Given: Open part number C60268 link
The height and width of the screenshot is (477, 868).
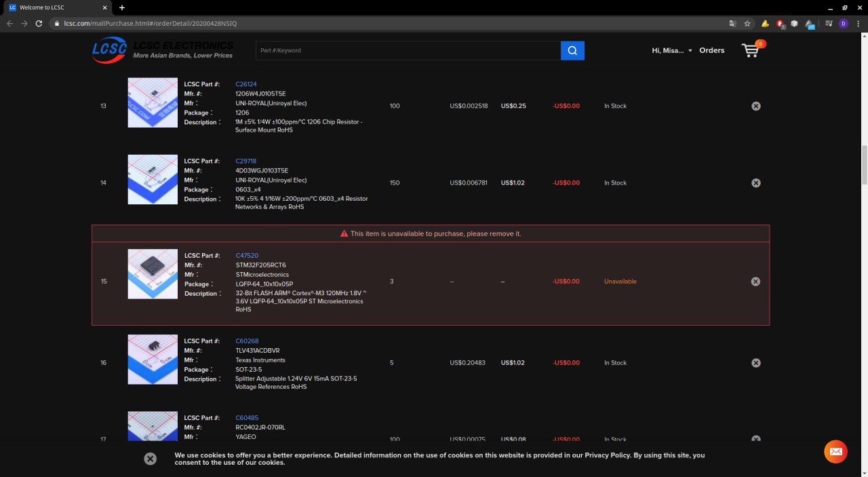Looking at the screenshot, I should tap(247, 341).
